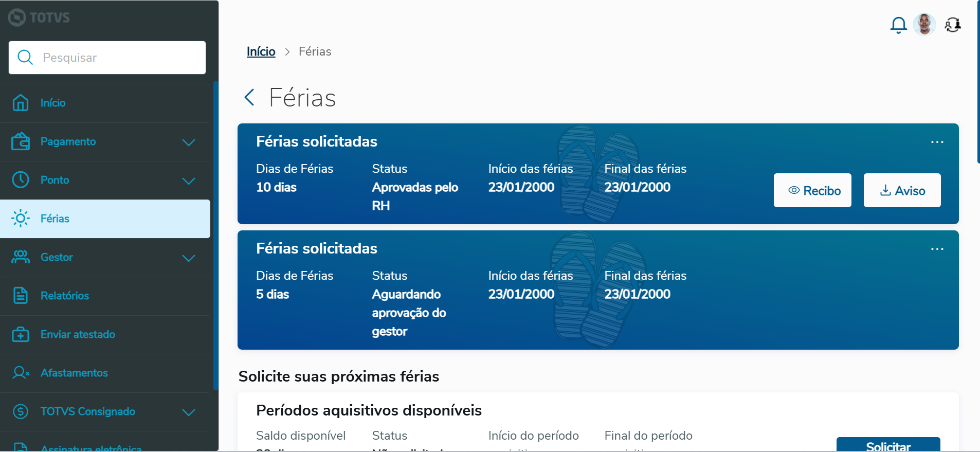Open Enviar atestado menu item

tap(78, 334)
